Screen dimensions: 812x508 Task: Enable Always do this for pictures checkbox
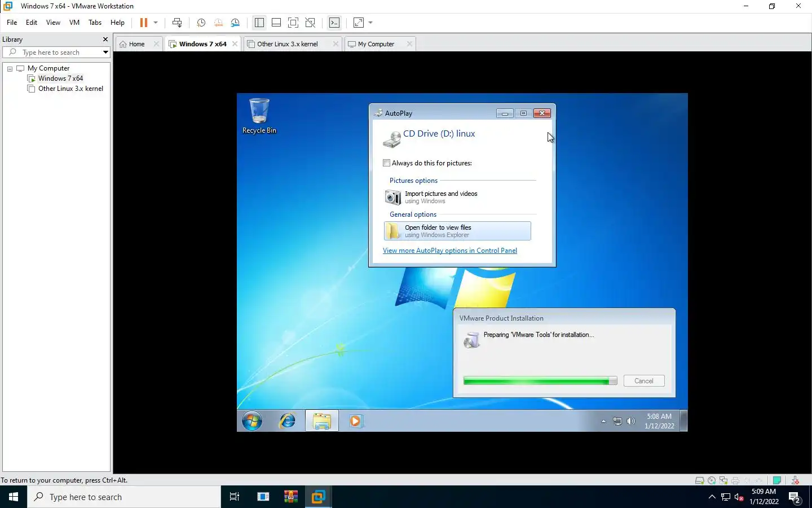click(x=387, y=163)
